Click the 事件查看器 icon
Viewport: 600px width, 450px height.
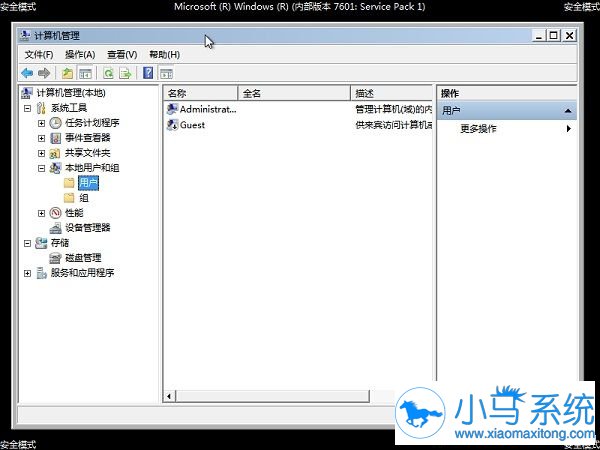pos(55,138)
